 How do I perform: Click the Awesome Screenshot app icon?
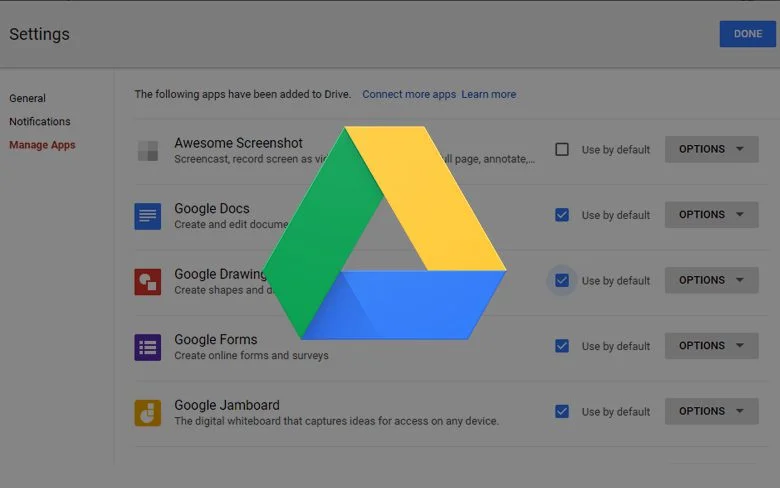point(148,151)
